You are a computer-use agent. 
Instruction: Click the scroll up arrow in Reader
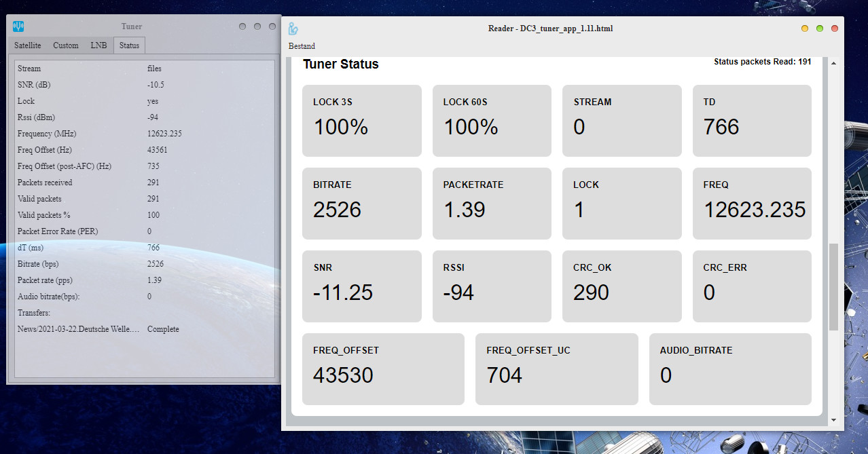pos(833,64)
